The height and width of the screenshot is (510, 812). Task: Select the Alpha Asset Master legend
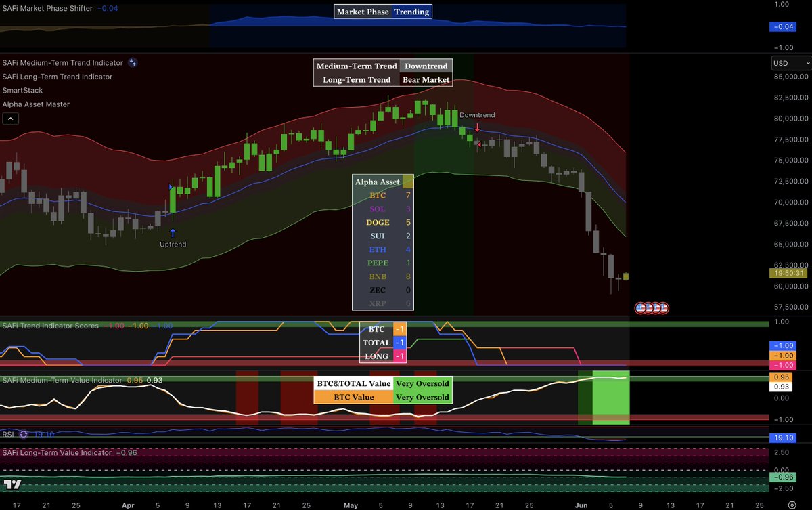36,104
